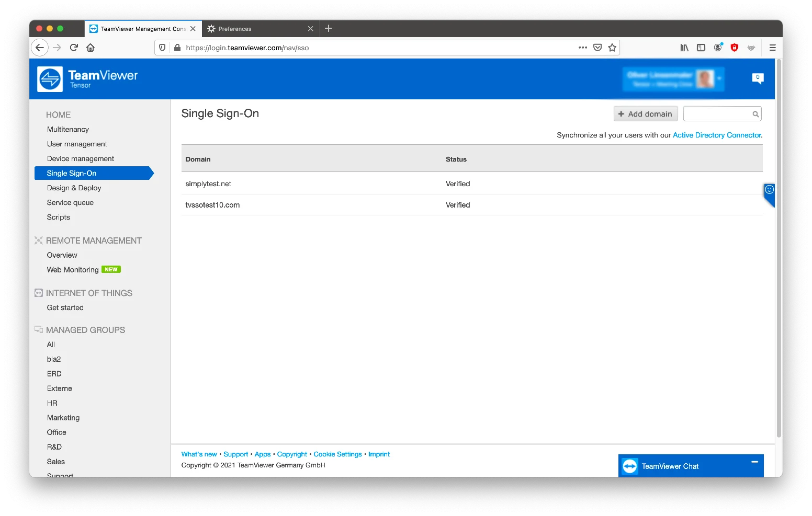Select the ERD group

(54, 374)
